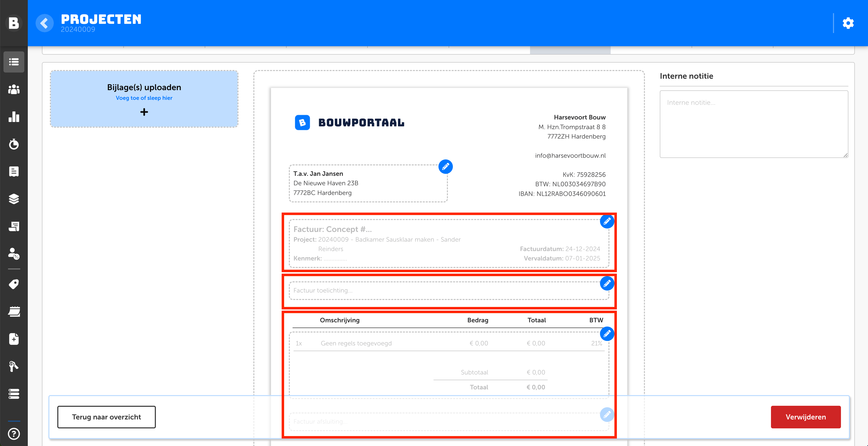This screenshot has width=868, height=446.
Task: Open the settings gear icon
Action: (848, 23)
